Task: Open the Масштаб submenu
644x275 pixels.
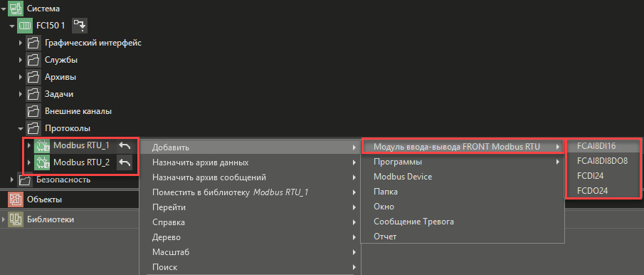Action: (250, 252)
